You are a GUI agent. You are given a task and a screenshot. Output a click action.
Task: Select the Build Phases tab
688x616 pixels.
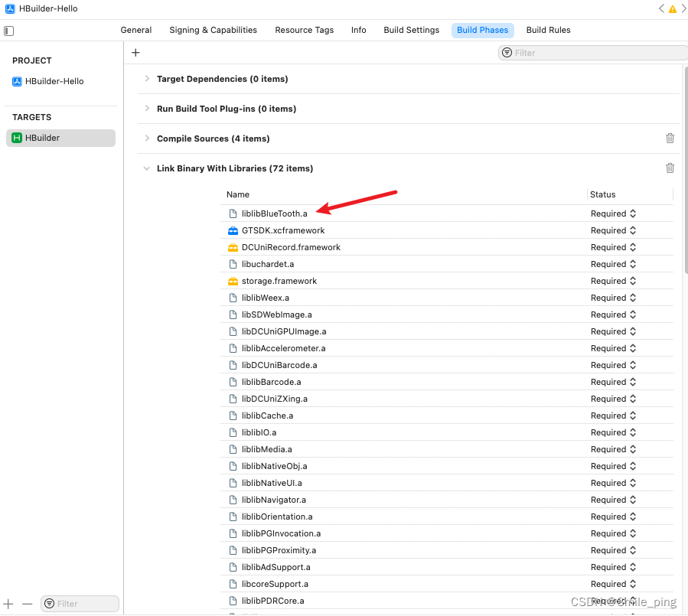(x=483, y=31)
